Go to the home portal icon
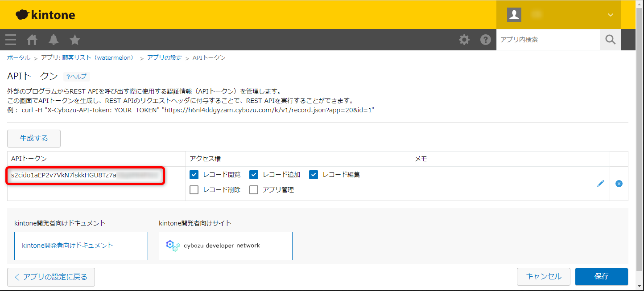Screen dimensions: 644x291 click(x=32, y=40)
